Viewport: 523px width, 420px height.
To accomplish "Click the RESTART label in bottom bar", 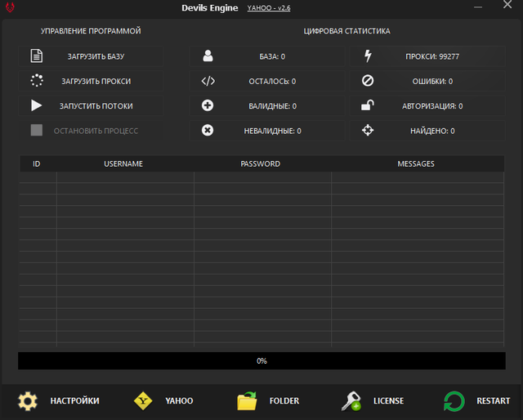I will [494, 400].
